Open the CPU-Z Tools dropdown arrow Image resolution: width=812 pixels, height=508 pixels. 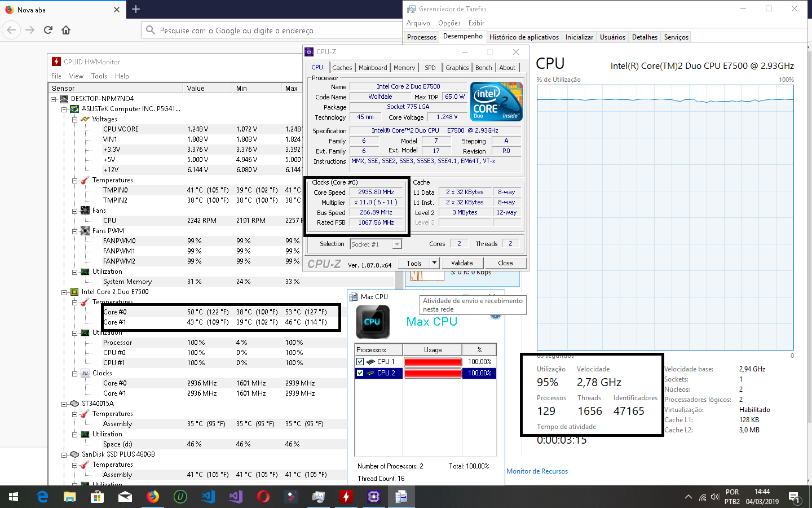[434, 263]
